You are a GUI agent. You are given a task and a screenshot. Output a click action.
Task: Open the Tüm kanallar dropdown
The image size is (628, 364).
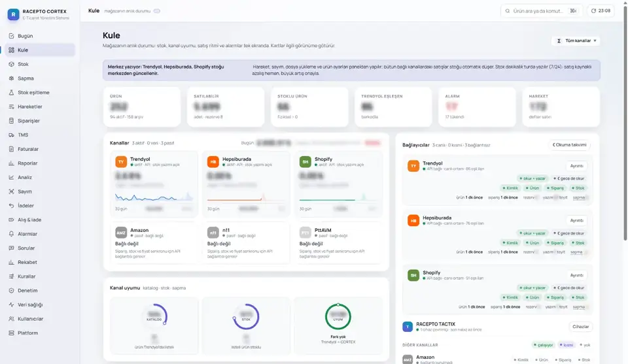tap(576, 41)
